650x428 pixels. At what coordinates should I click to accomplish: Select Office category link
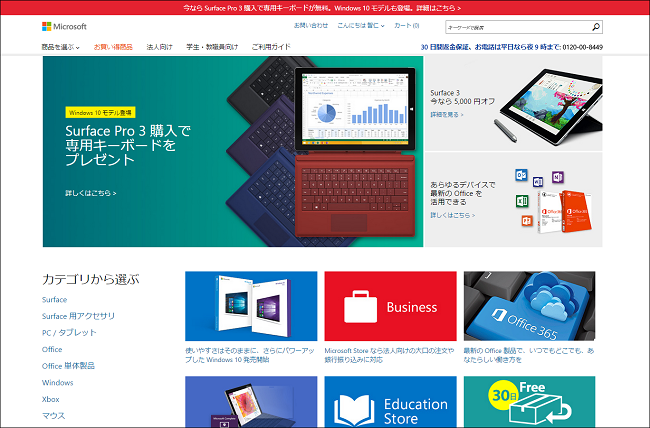(52, 349)
